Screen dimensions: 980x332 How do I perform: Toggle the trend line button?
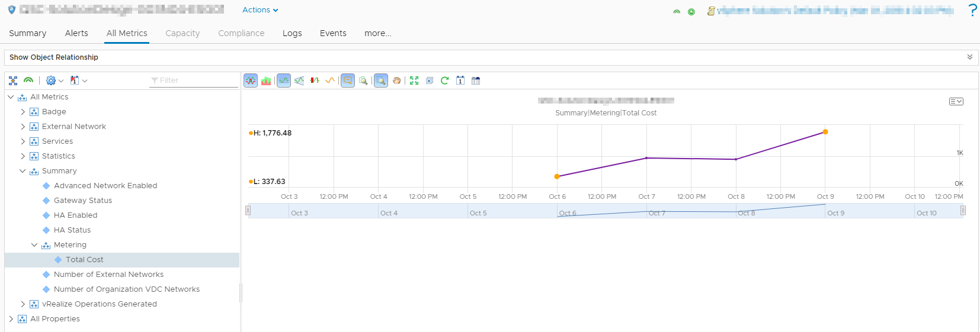pyautogui.click(x=299, y=80)
